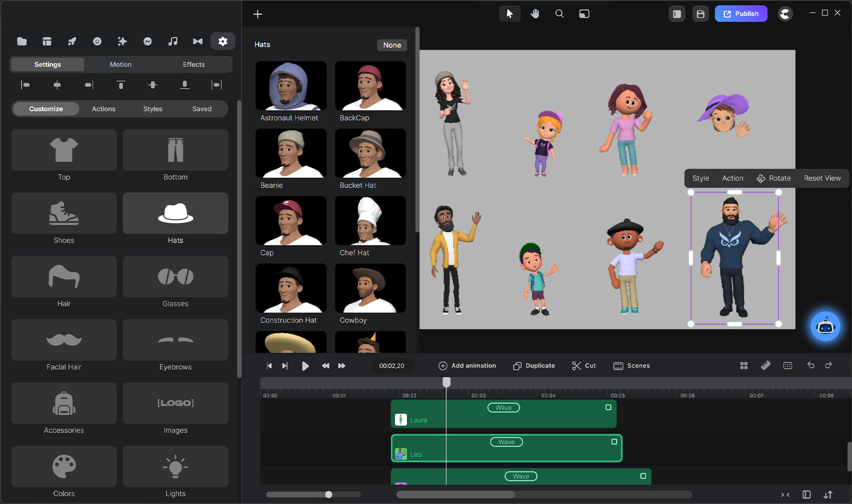
Task: Click the save project icon
Action: click(x=700, y=14)
